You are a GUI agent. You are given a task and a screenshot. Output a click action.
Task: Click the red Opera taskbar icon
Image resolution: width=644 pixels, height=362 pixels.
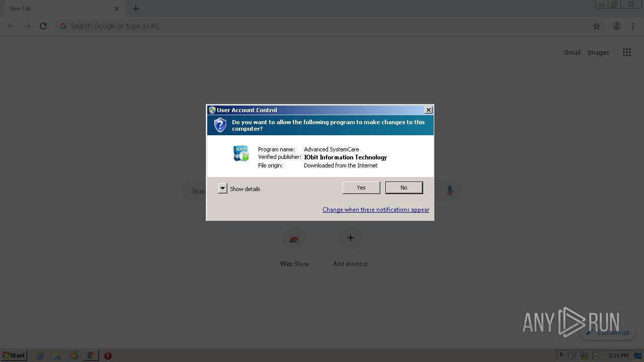point(108,355)
